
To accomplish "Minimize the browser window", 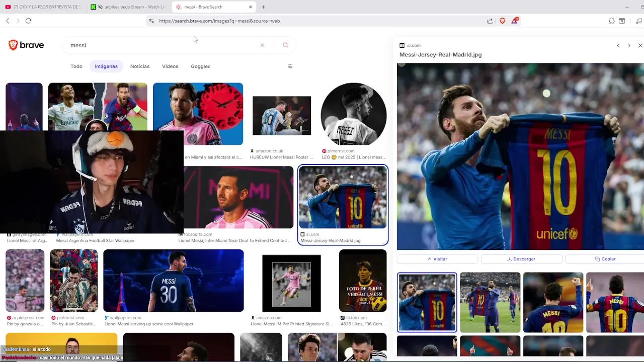I will coord(627,7).
